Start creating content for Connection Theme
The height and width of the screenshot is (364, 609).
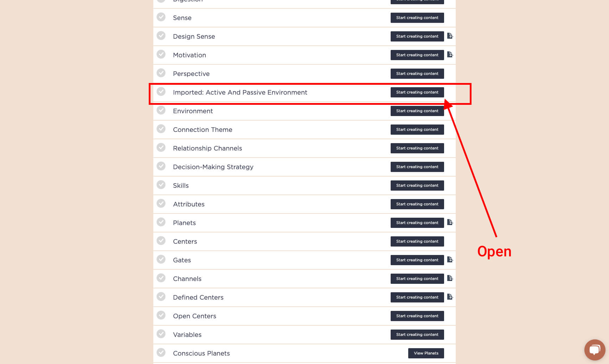pos(417,129)
